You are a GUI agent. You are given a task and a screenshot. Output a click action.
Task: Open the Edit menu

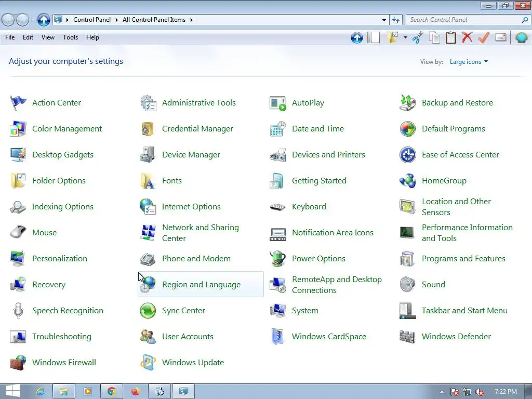pyautogui.click(x=28, y=37)
